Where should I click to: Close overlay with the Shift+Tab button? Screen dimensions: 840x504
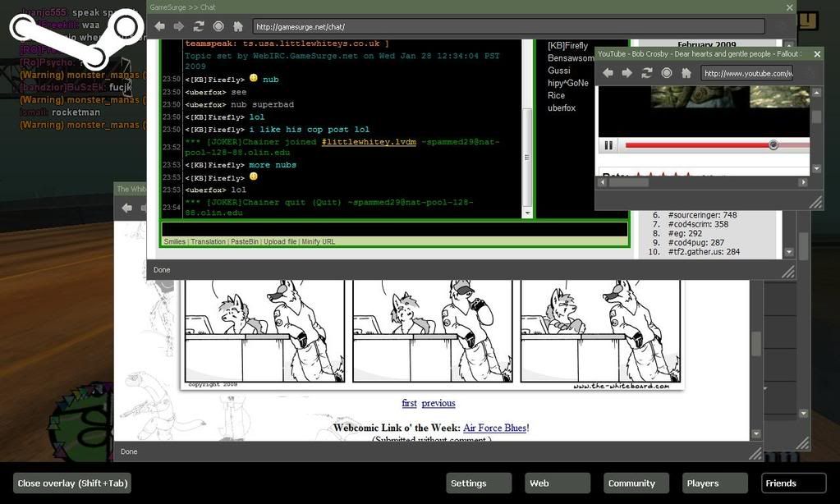[x=72, y=483]
